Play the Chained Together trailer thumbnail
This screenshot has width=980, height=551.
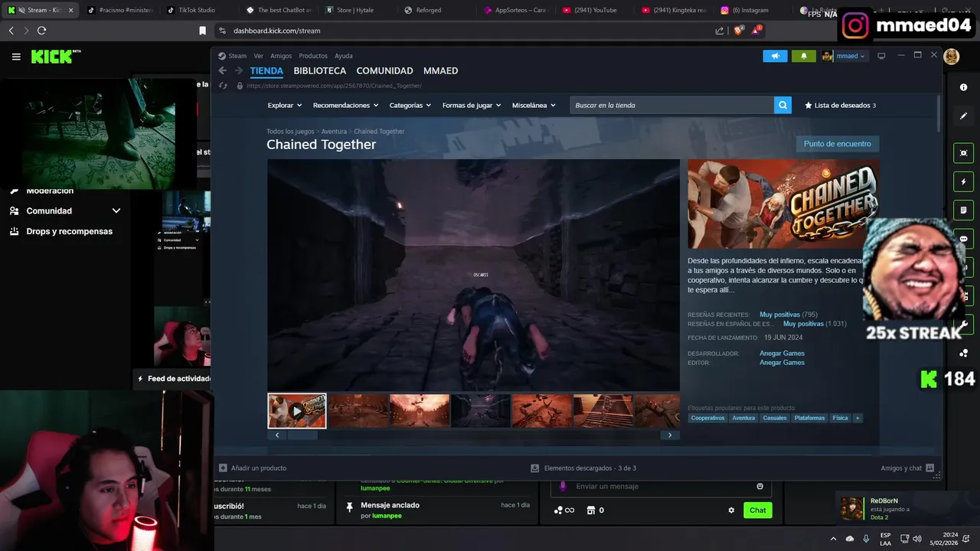pyautogui.click(x=297, y=411)
